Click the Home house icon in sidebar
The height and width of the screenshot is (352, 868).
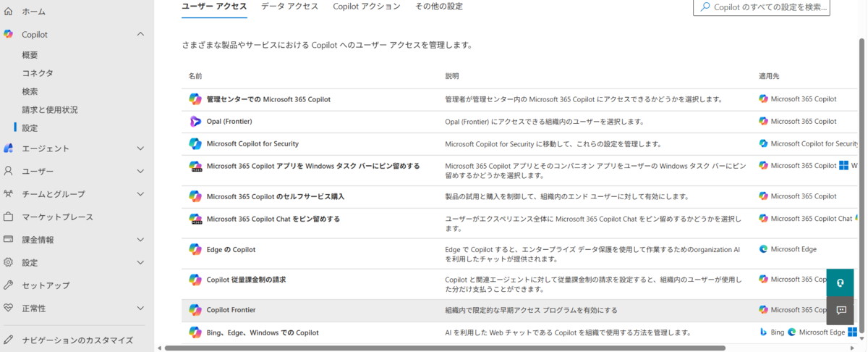9,12
